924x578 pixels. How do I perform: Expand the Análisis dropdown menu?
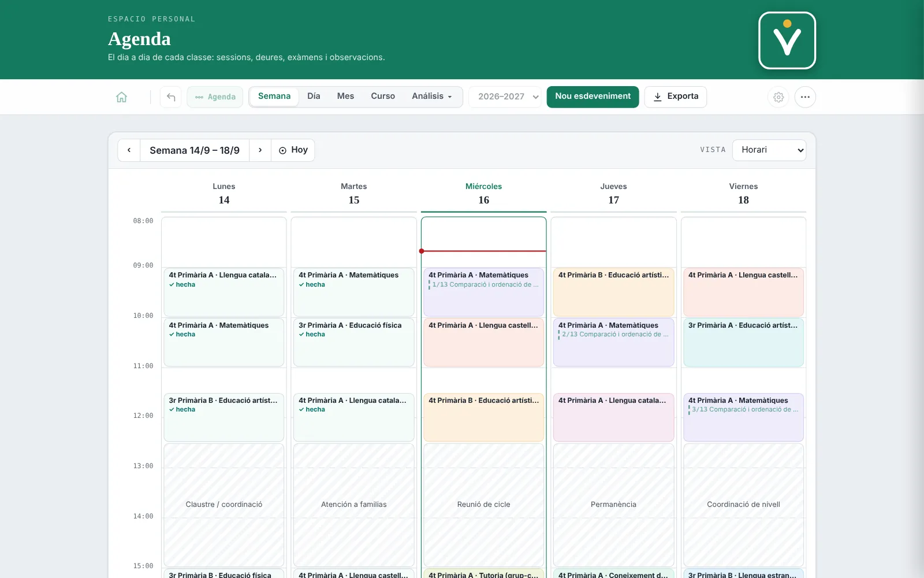pyautogui.click(x=432, y=97)
